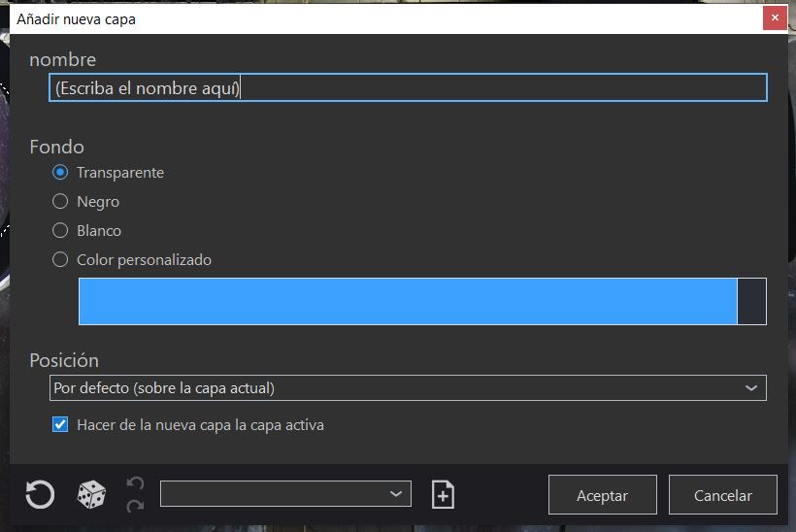Screen dimensions: 796x532
Task: Select the Negro background option
Action: [x=60, y=202]
